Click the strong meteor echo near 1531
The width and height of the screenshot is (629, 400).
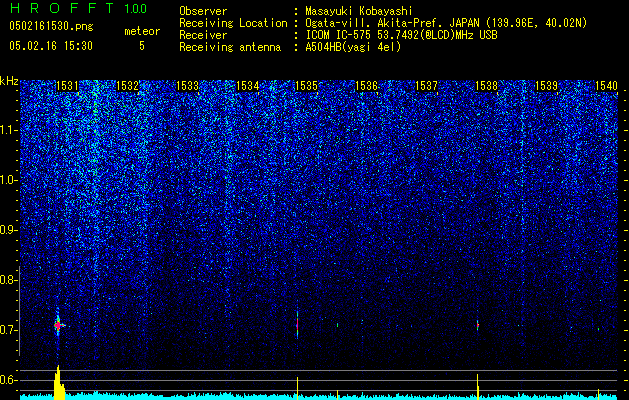click(58, 325)
